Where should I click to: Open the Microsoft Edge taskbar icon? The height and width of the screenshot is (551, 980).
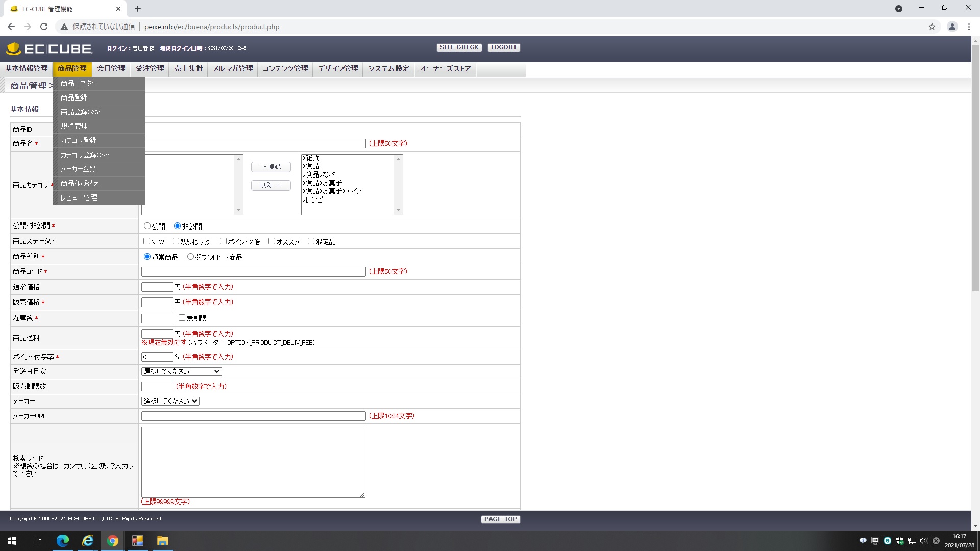click(x=62, y=541)
